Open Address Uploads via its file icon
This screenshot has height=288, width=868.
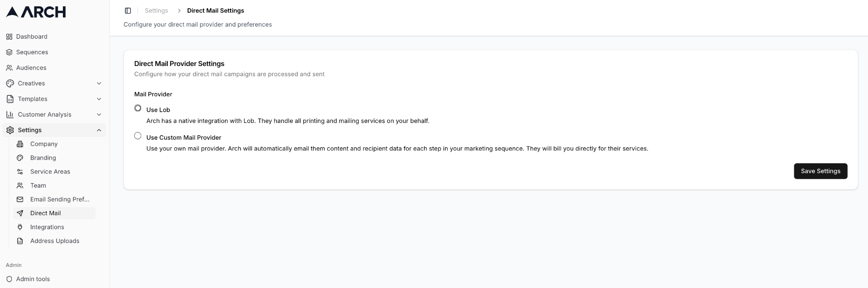20,241
